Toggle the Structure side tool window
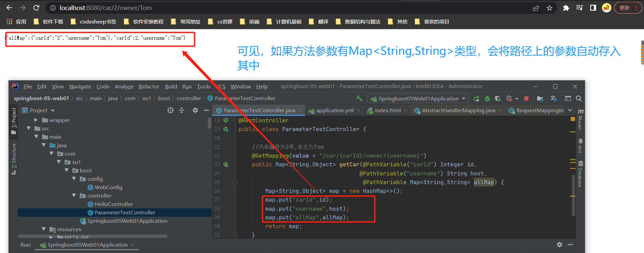 coord(14,159)
